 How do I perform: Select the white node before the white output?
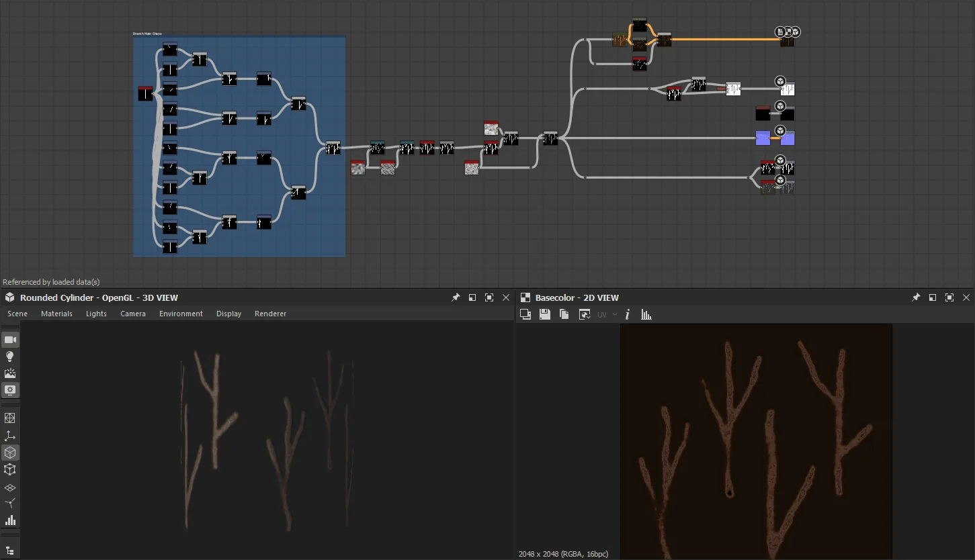733,88
